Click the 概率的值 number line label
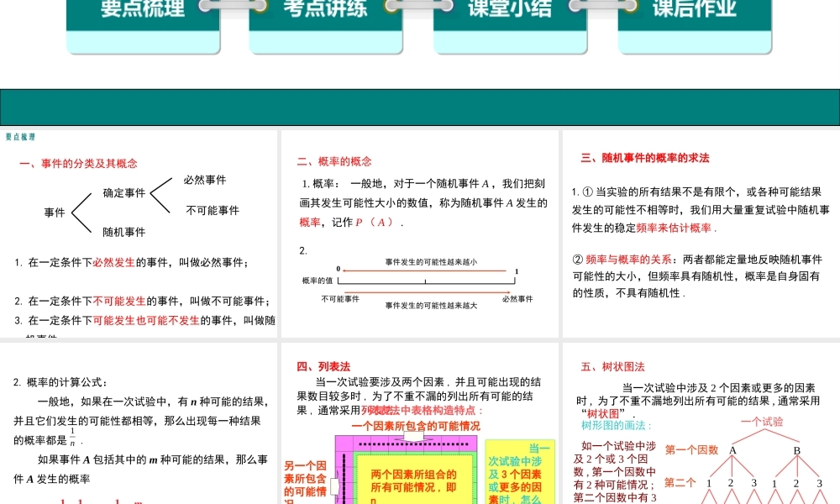 coord(318,280)
